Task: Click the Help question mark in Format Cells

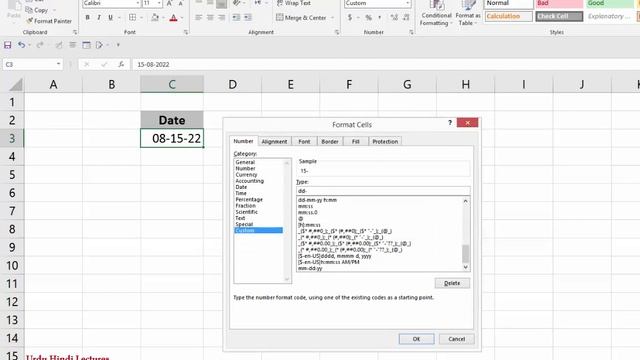Action: 450,122
